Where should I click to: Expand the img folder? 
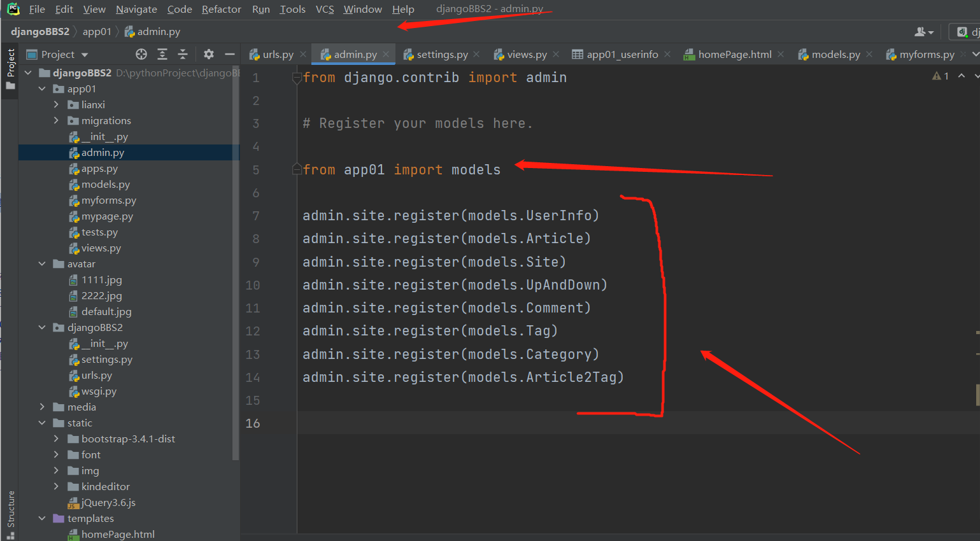tap(56, 470)
